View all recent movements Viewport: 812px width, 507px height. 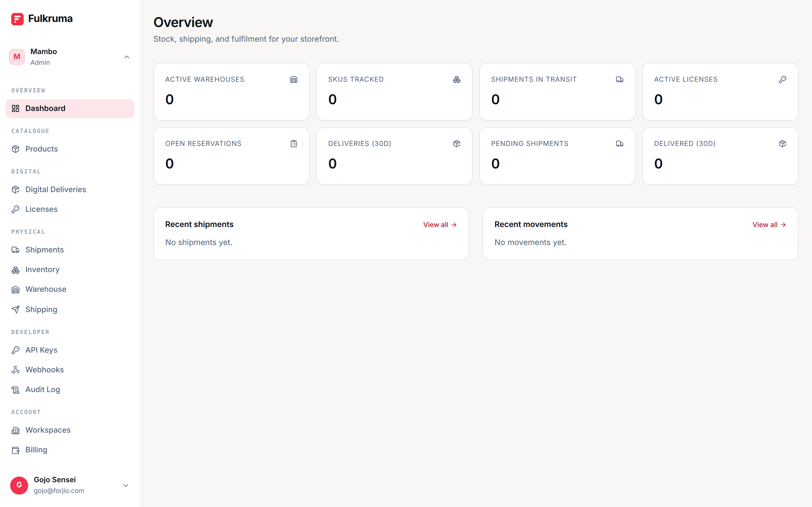[769, 225]
